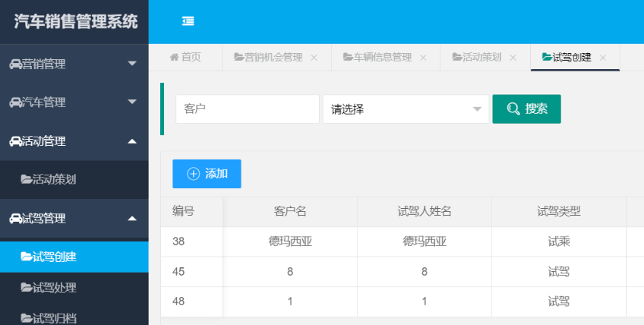Click the sidebar collapse menu icon

point(188,21)
